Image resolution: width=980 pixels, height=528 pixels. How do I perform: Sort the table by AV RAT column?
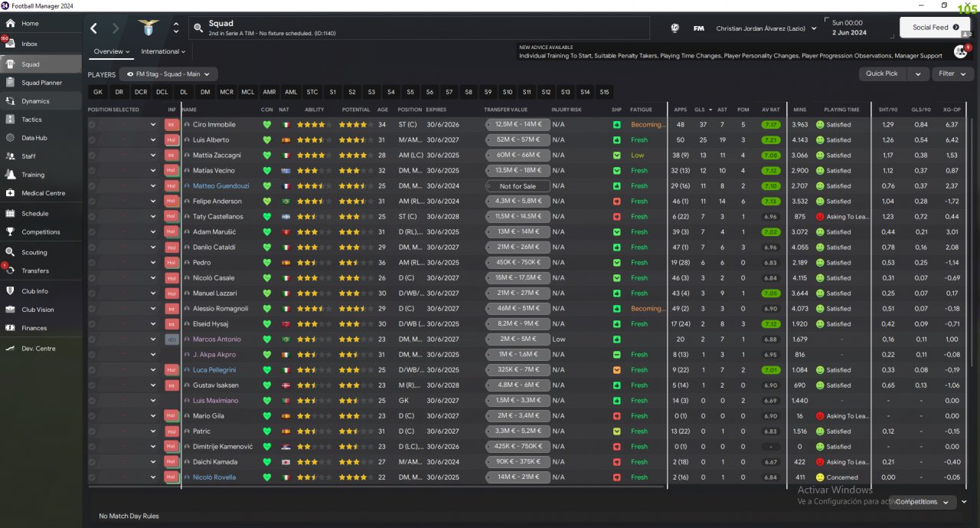770,110
